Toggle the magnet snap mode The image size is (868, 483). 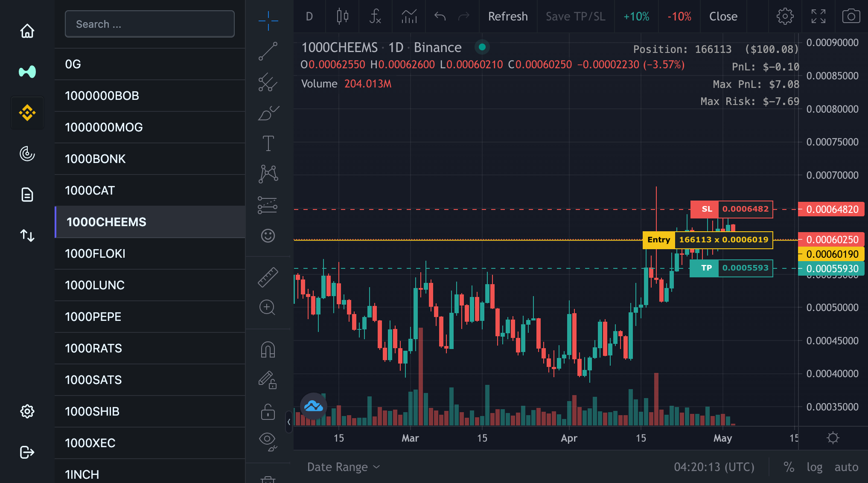[268, 349]
